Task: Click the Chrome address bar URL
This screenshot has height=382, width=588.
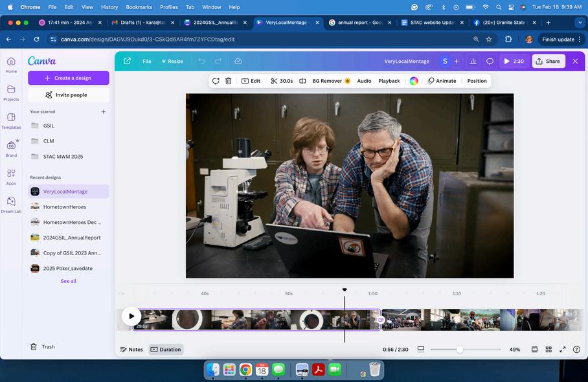Action: pos(148,39)
